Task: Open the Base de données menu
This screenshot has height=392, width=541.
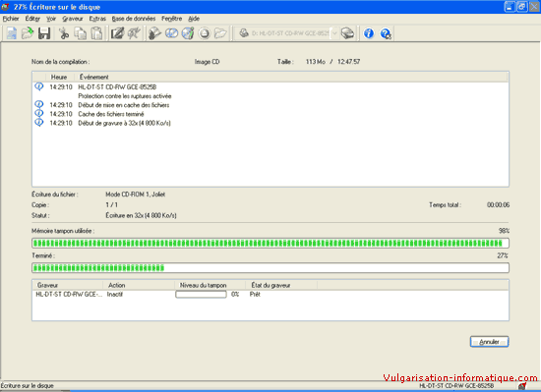Action: (134, 19)
